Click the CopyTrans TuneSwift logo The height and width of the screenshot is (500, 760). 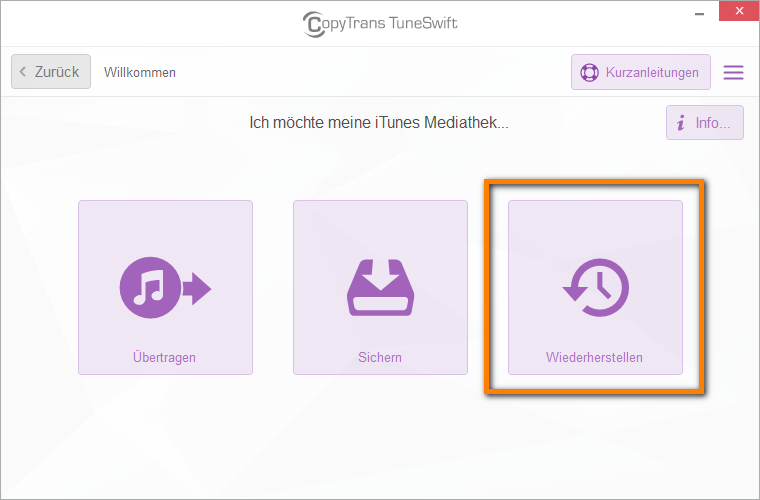380,23
